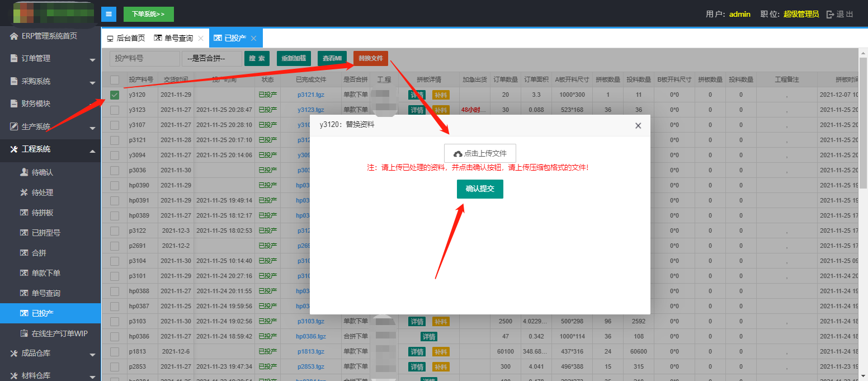Click the 下单系统>> green button
The width and height of the screenshot is (868, 381).
point(148,14)
